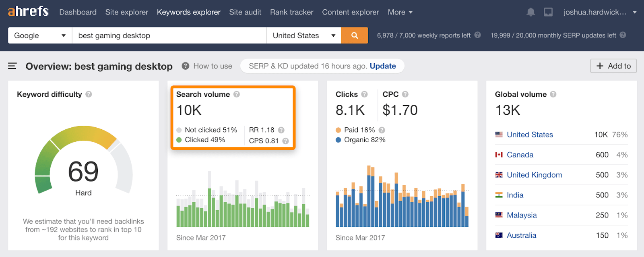This screenshot has width=644, height=257.
Task: Open help for monthly SERP updates left
Action: 623,35
